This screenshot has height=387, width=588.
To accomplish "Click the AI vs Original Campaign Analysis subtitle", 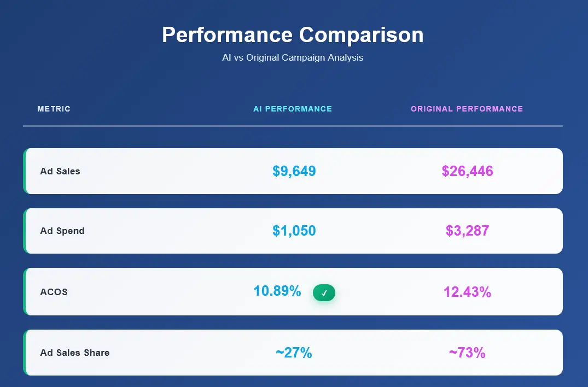I will 293,57.
